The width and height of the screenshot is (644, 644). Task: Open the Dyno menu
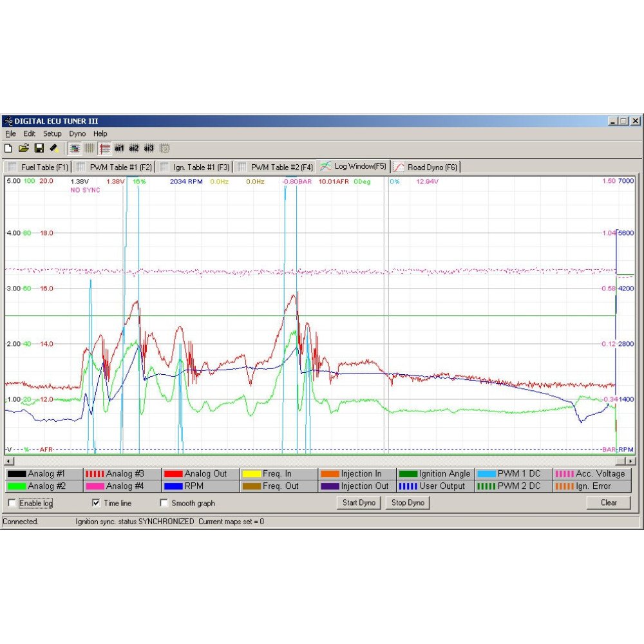click(x=77, y=133)
